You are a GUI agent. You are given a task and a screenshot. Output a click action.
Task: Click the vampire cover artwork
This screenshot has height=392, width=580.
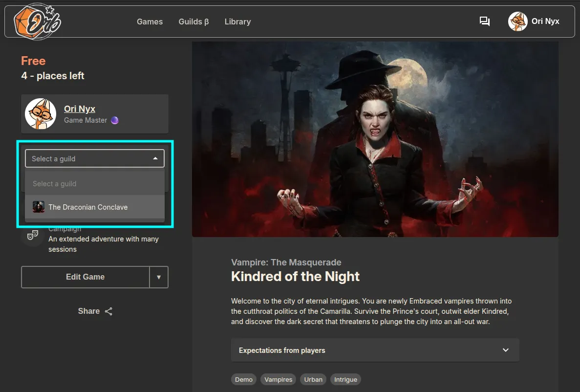point(375,139)
